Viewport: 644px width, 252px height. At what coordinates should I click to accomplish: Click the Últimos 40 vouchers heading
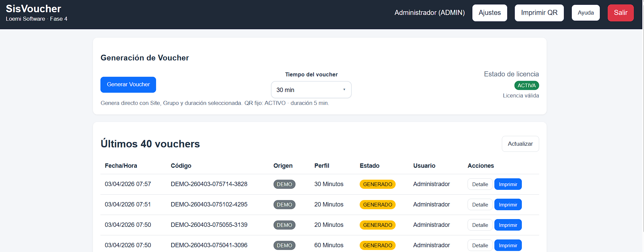click(x=150, y=144)
